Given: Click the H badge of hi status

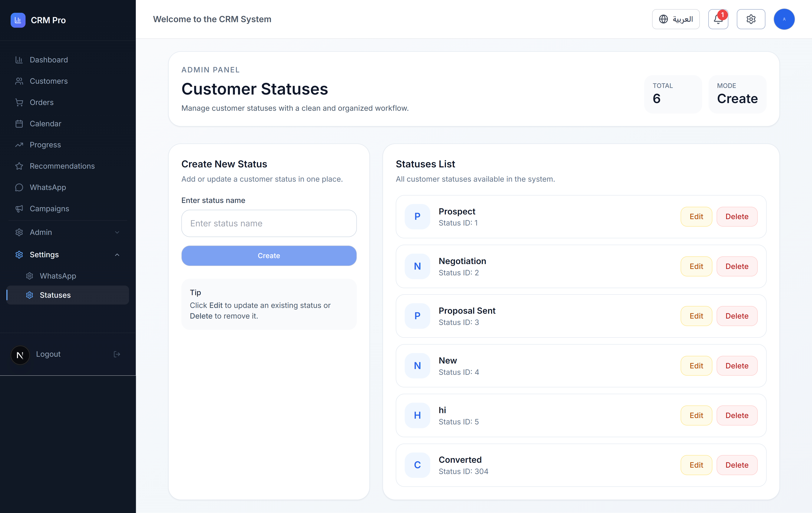Looking at the screenshot, I should [x=417, y=415].
